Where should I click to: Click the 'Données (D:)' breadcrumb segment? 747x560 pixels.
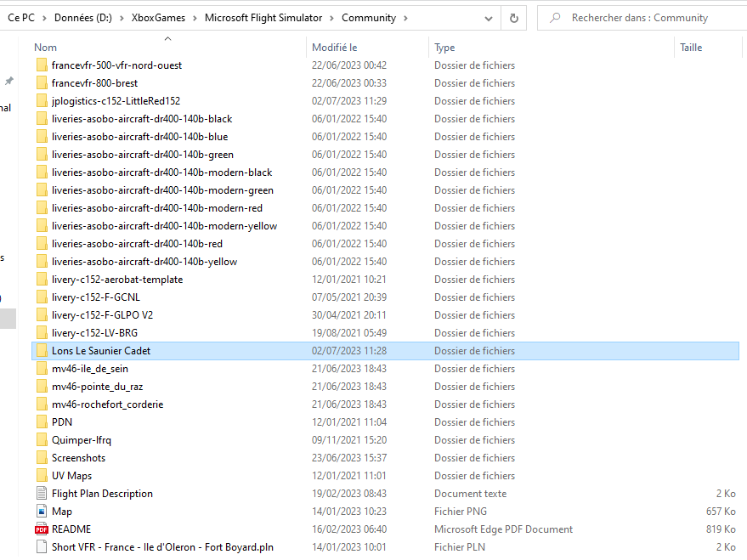point(83,18)
